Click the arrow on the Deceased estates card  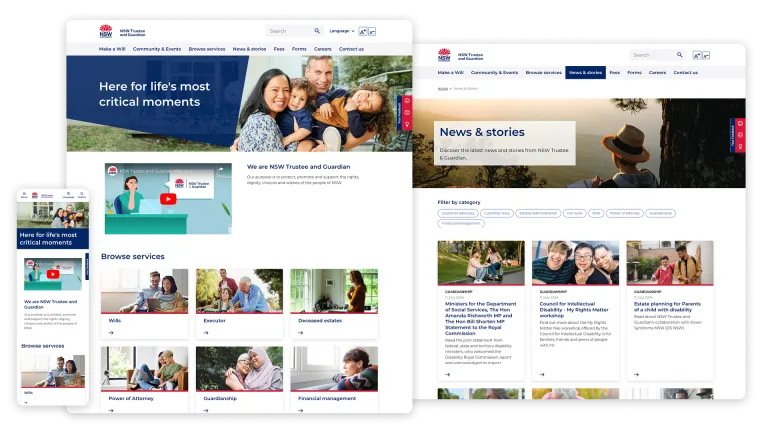click(301, 333)
